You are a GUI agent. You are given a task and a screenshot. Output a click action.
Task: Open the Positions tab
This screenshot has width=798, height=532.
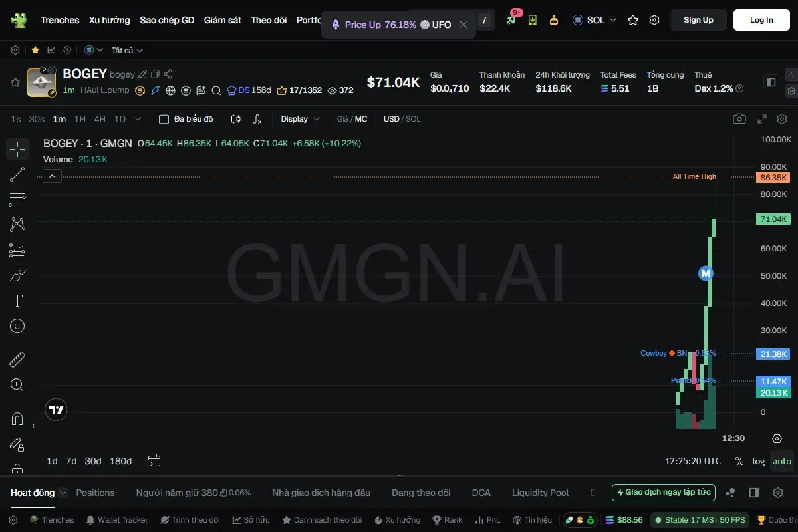click(x=95, y=493)
